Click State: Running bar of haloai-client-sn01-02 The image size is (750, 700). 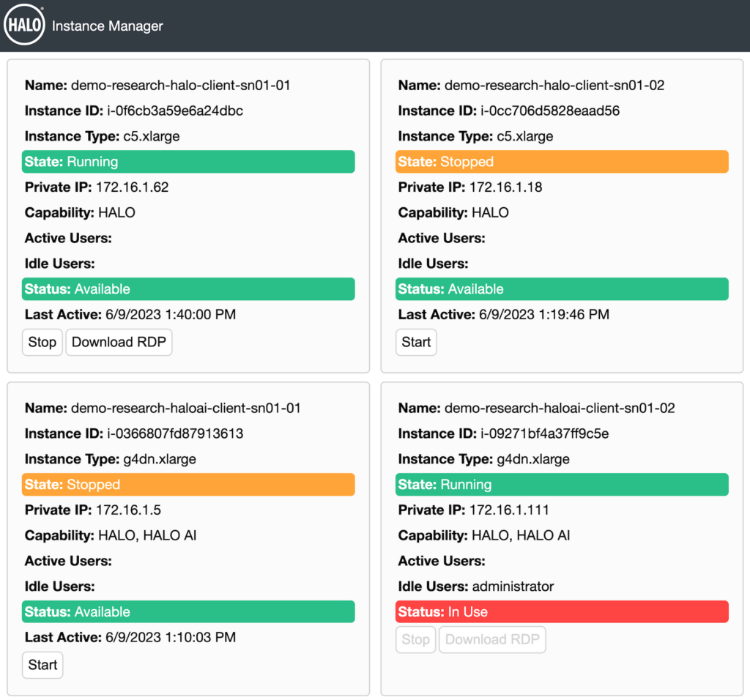pos(562,485)
